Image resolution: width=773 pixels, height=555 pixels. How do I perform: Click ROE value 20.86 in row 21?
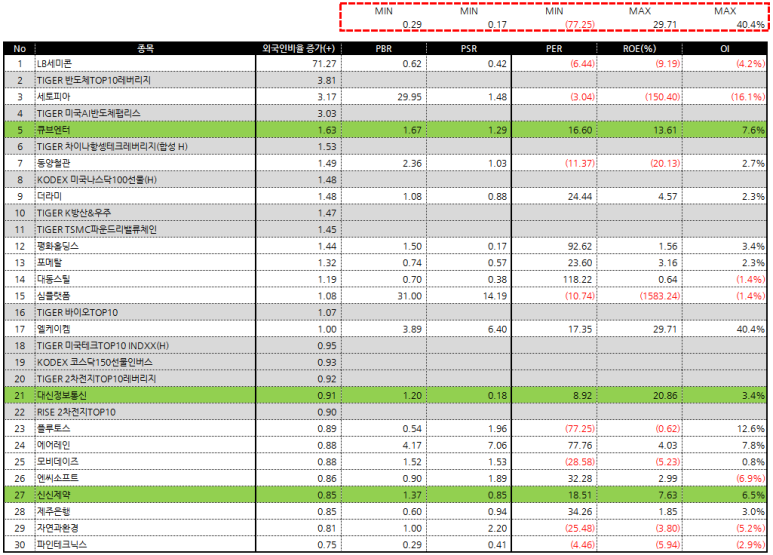(x=665, y=395)
